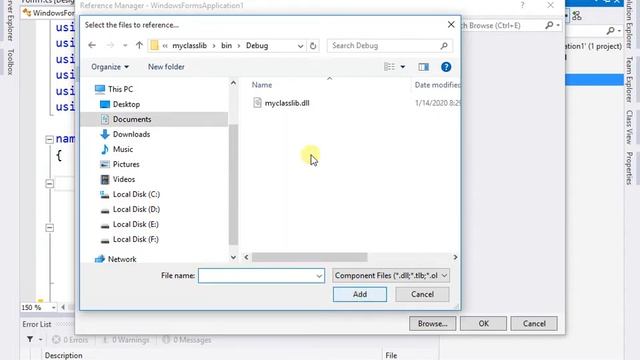This screenshot has width=640, height=360.
Task: Sort files by Date modified column
Action: (437, 85)
